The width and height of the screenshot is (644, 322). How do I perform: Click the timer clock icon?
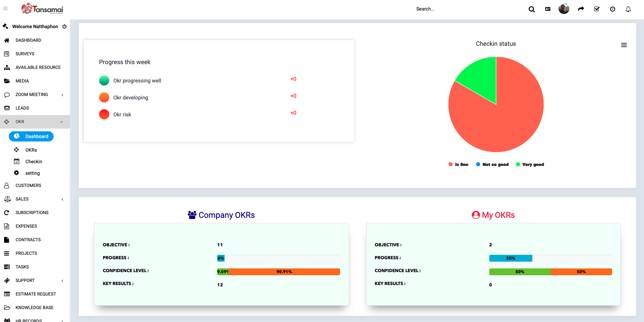(x=612, y=9)
